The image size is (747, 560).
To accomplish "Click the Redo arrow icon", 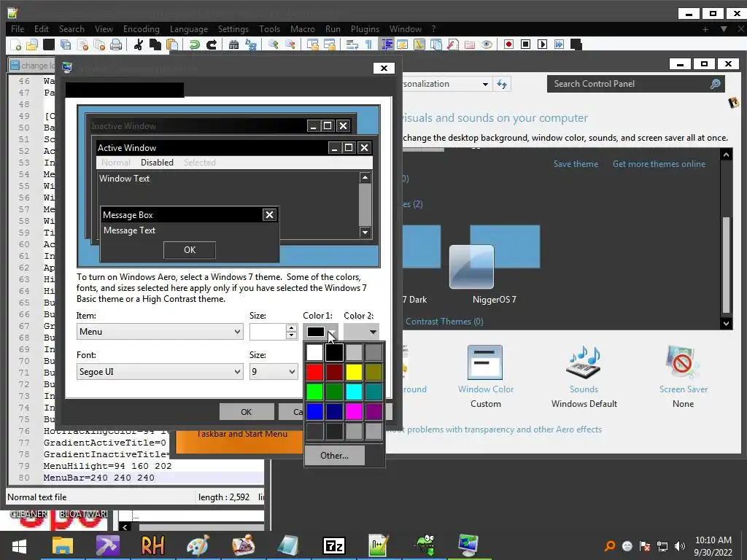I will tap(211, 44).
